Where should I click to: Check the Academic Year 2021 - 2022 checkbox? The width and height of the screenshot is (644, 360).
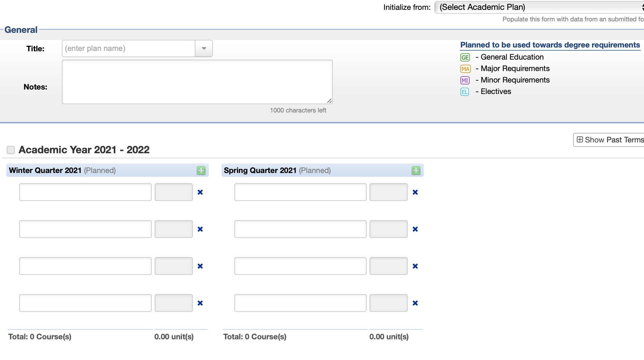11,150
